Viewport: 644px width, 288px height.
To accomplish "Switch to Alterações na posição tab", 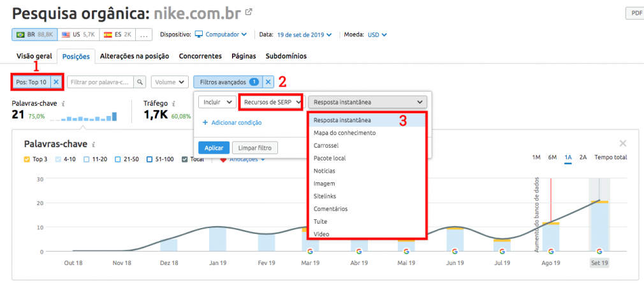I will tap(135, 56).
